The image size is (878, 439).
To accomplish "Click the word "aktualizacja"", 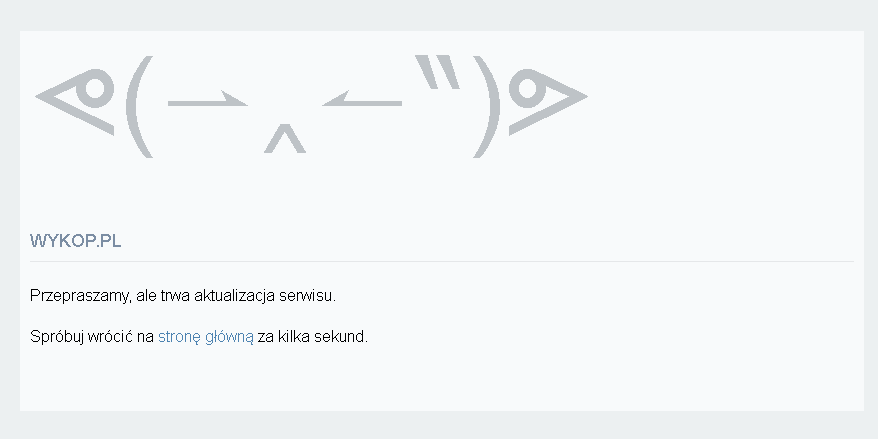I will click(235, 296).
